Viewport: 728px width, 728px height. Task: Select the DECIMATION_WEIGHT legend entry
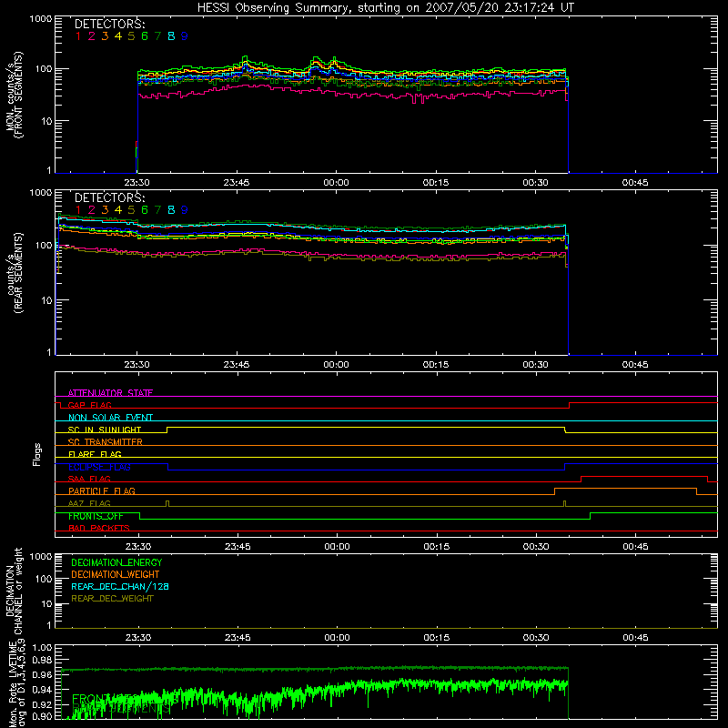pos(116,575)
